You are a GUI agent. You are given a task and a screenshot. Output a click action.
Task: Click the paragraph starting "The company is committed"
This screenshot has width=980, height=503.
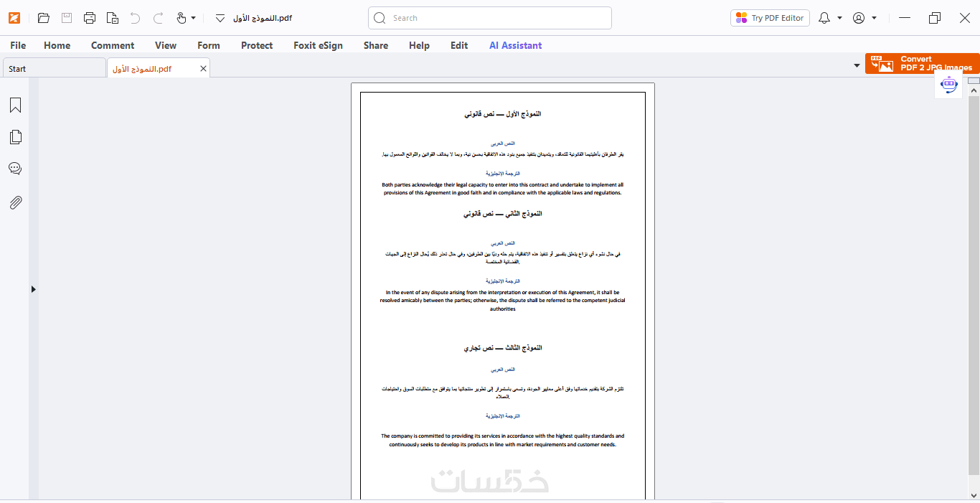click(x=502, y=440)
